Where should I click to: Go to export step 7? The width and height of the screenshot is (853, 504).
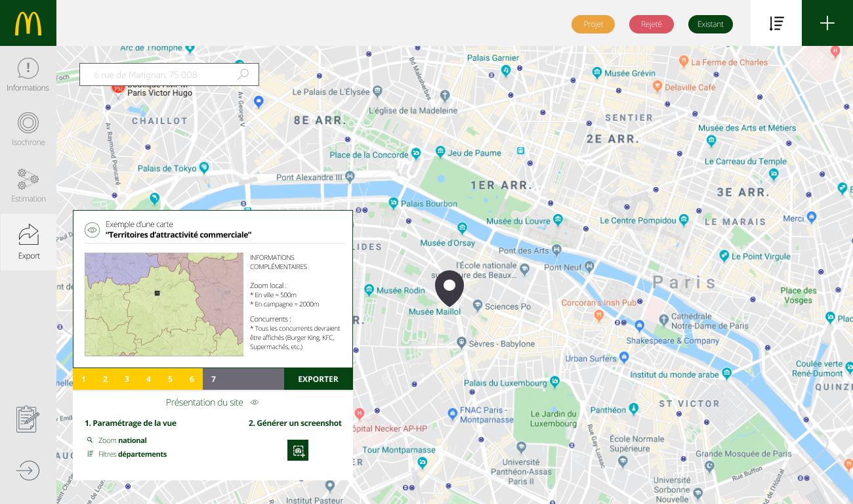pos(214,379)
